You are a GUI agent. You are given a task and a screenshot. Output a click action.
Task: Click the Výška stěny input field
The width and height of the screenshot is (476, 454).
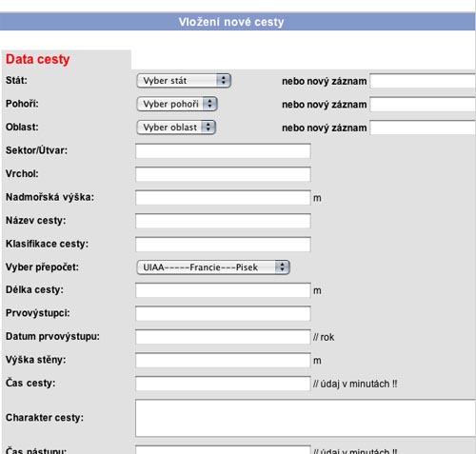[223, 361]
